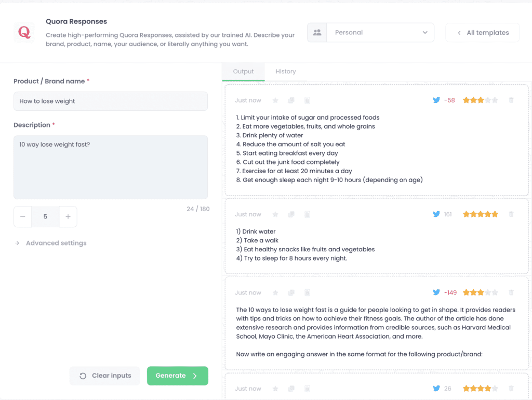532x400 pixels.
Task: Switch to the History tab
Action: [286, 71]
